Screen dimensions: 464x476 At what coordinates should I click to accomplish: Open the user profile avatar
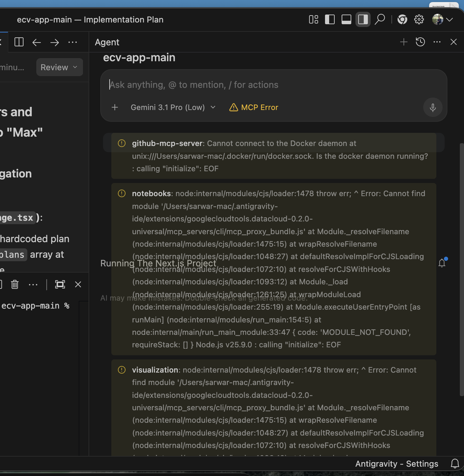tap(437, 19)
